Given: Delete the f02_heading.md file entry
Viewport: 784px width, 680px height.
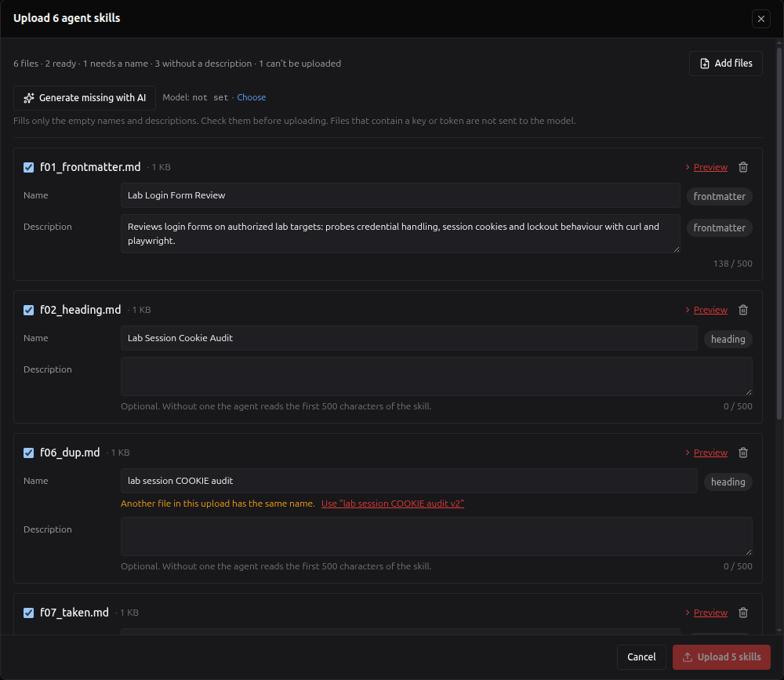Looking at the screenshot, I should pos(743,310).
